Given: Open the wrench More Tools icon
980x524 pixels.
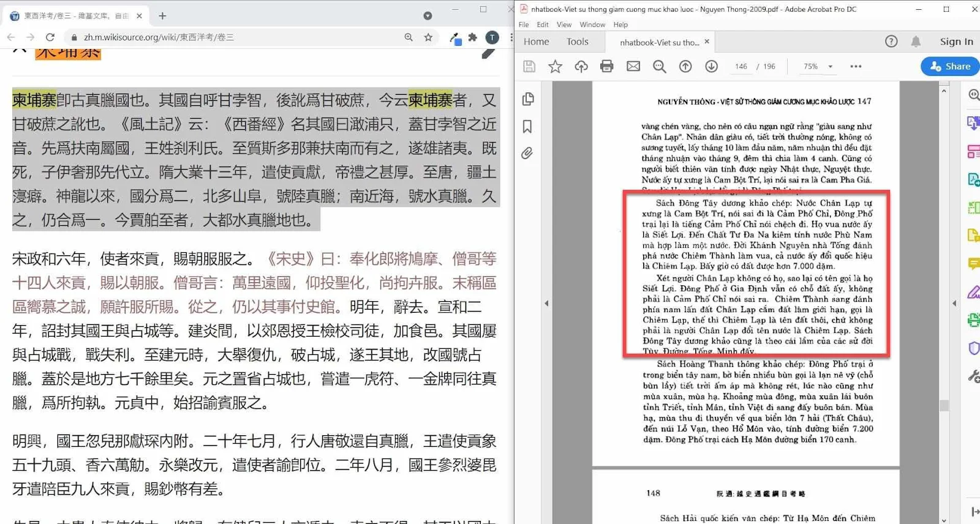Looking at the screenshot, I should coord(973,376).
